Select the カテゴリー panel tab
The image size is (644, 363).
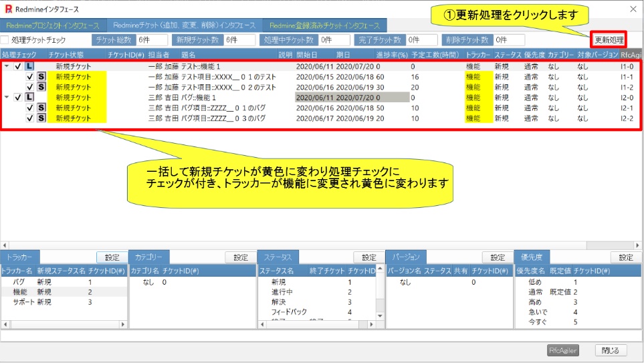tap(148, 257)
